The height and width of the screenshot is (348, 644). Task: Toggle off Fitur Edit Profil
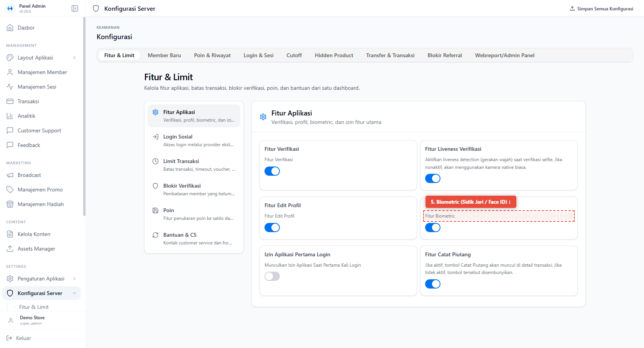click(272, 228)
